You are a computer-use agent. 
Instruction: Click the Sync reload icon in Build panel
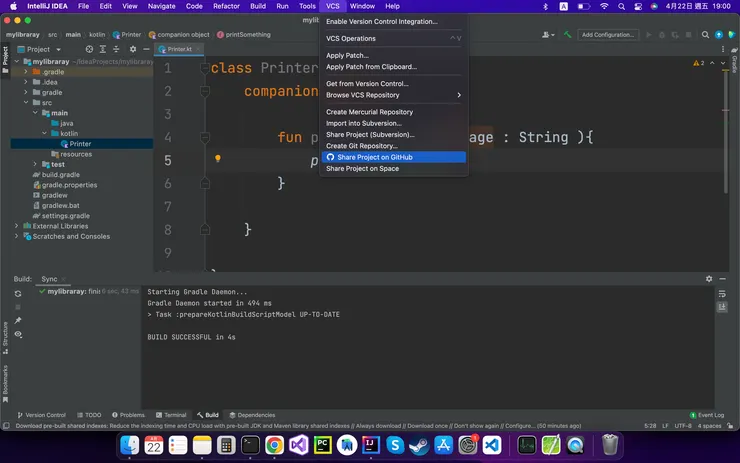point(18,294)
